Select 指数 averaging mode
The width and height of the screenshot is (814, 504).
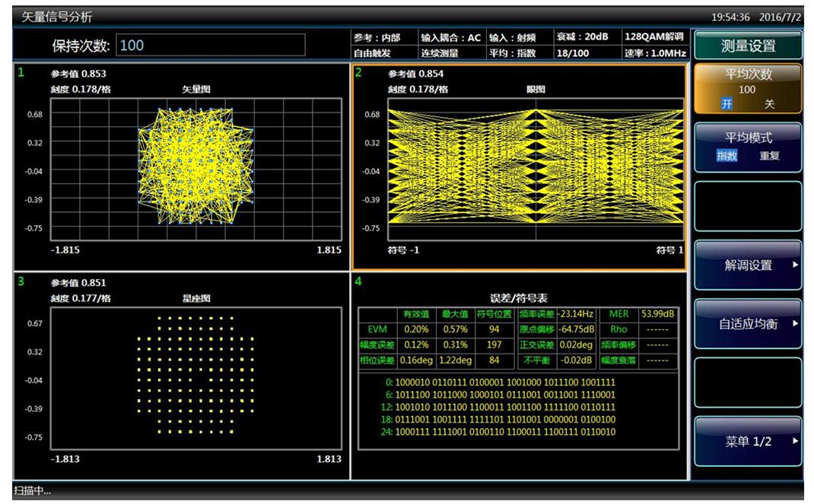click(x=727, y=156)
